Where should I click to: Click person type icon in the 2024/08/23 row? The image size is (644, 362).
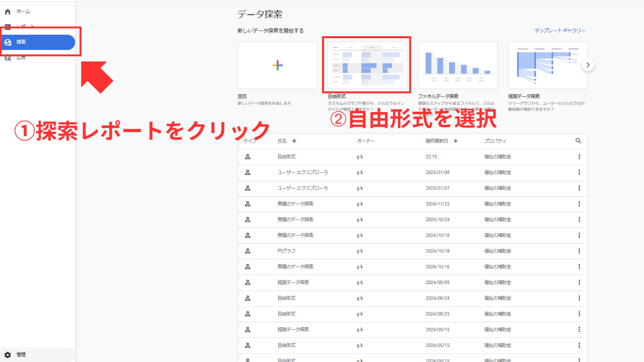click(248, 314)
